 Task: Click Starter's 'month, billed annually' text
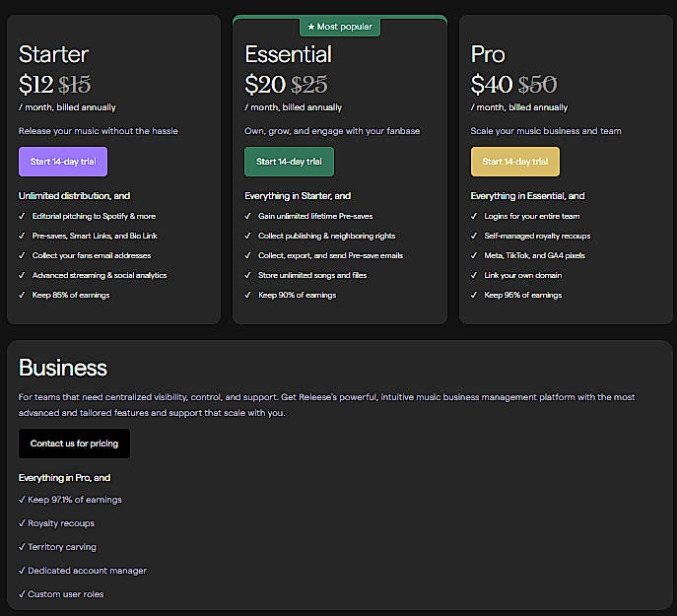click(x=67, y=107)
